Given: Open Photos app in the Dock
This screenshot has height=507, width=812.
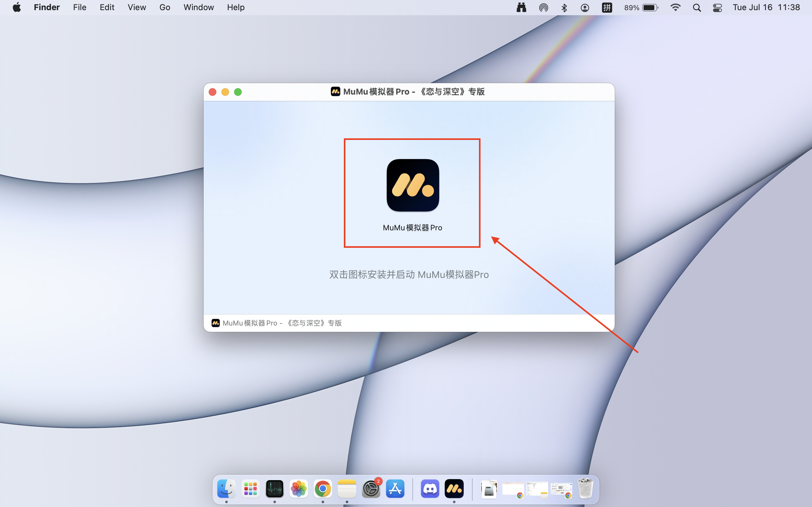Looking at the screenshot, I should coord(298,489).
